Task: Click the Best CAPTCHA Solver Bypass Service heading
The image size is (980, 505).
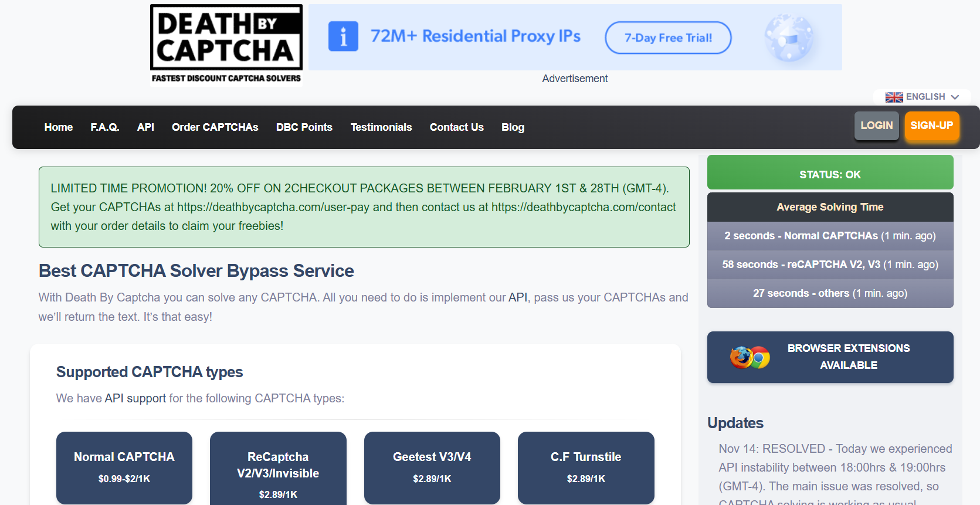Action: 196,270
